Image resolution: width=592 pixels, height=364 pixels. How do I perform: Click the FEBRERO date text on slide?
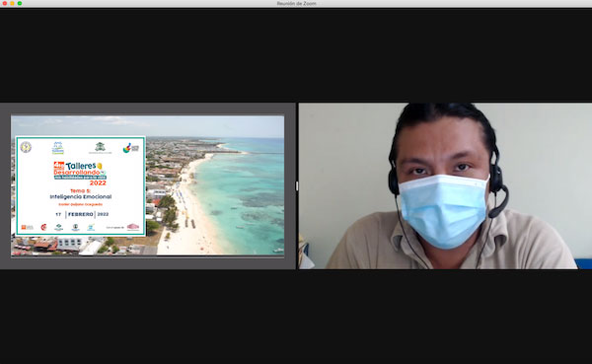click(x=81, y=214)
